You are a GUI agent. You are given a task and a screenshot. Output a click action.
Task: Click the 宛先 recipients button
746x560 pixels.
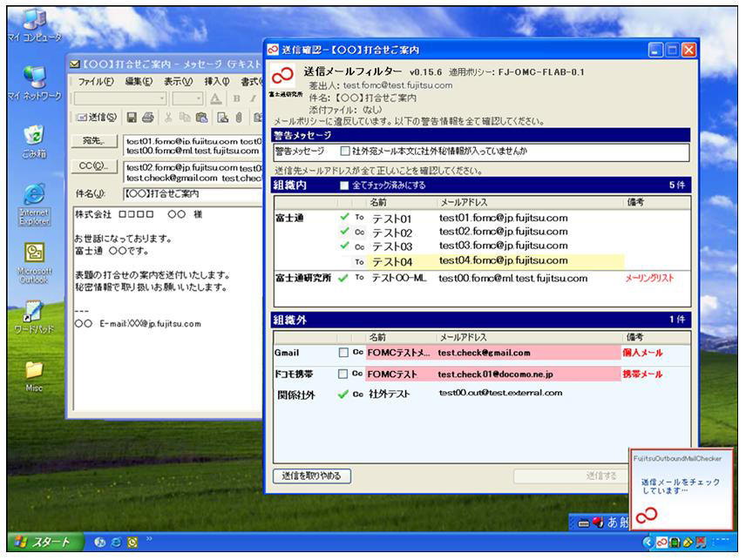[94, 141]
